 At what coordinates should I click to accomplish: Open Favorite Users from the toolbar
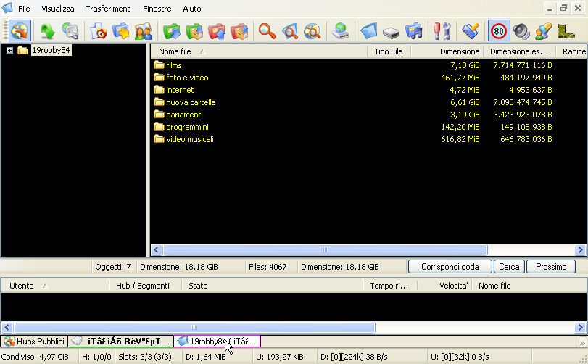(x=143, y=31)
